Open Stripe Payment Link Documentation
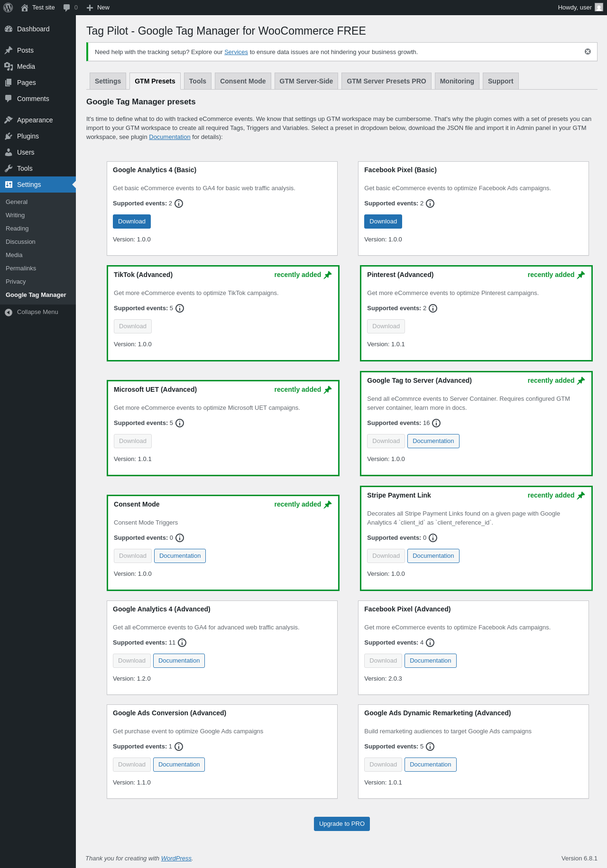 [433, 556]
